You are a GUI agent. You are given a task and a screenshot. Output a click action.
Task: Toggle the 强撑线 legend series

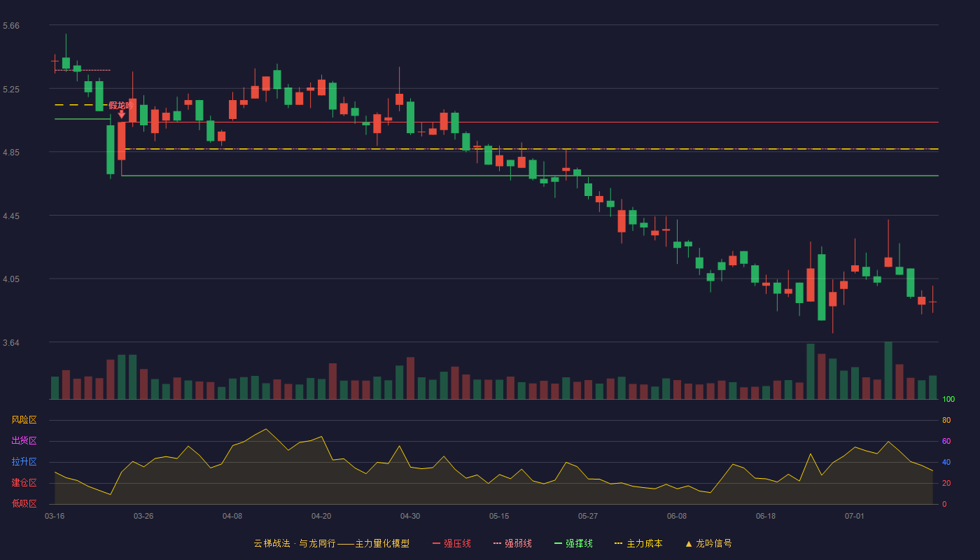[x=573, y=543]
